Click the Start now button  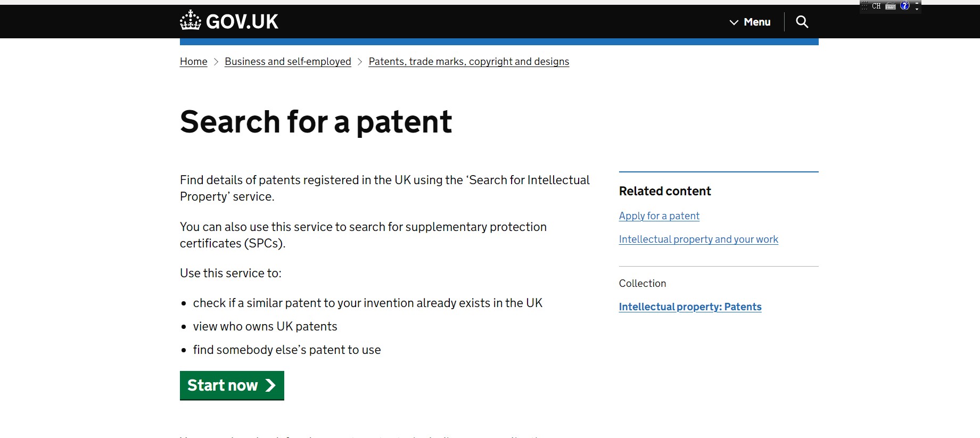(232, 385)
